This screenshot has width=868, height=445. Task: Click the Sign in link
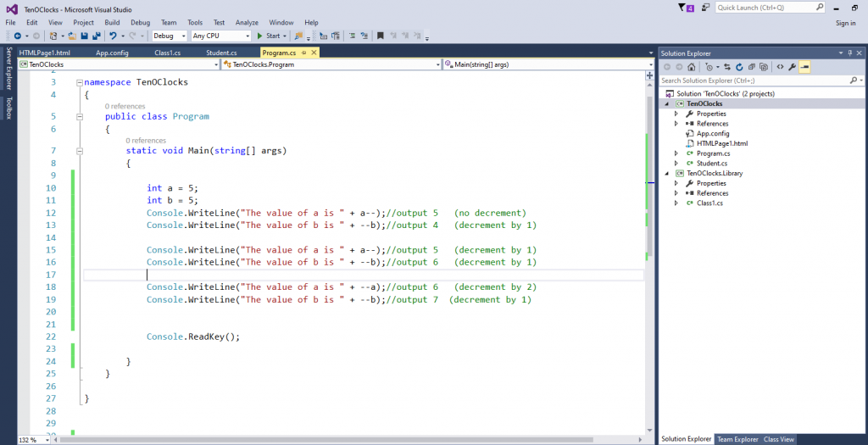tap(845, 23)
